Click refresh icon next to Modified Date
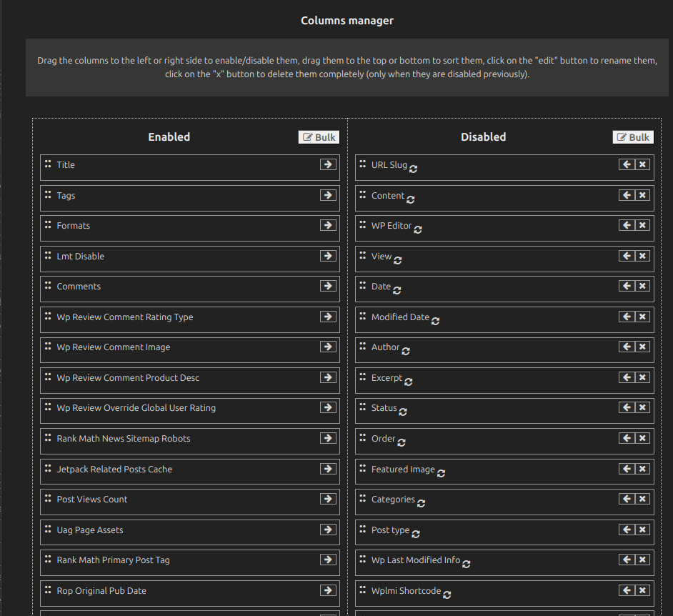Screen dimensions: 673x616 click(435, 321)
